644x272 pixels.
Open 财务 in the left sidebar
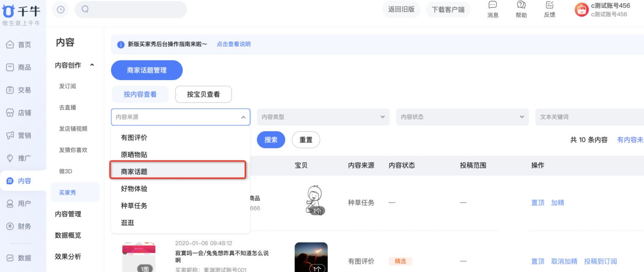click(19, 226)
